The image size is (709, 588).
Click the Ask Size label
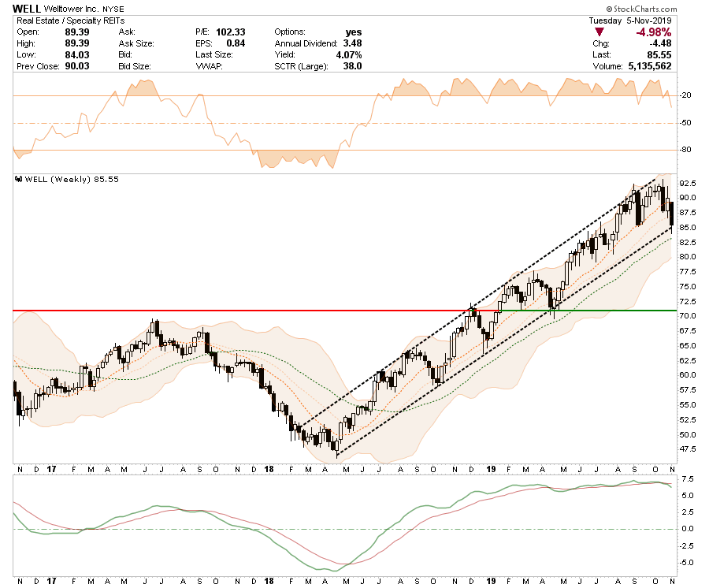(136, 43)
